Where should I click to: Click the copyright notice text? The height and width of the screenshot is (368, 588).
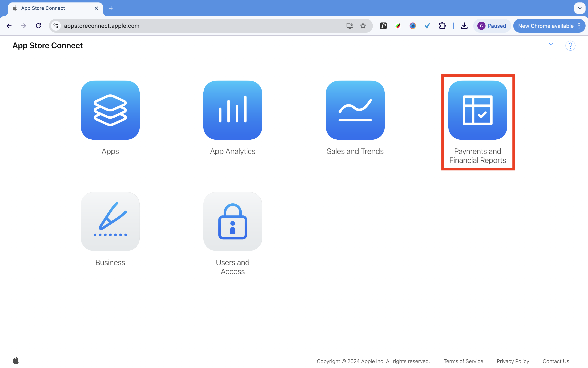[373, 361]
